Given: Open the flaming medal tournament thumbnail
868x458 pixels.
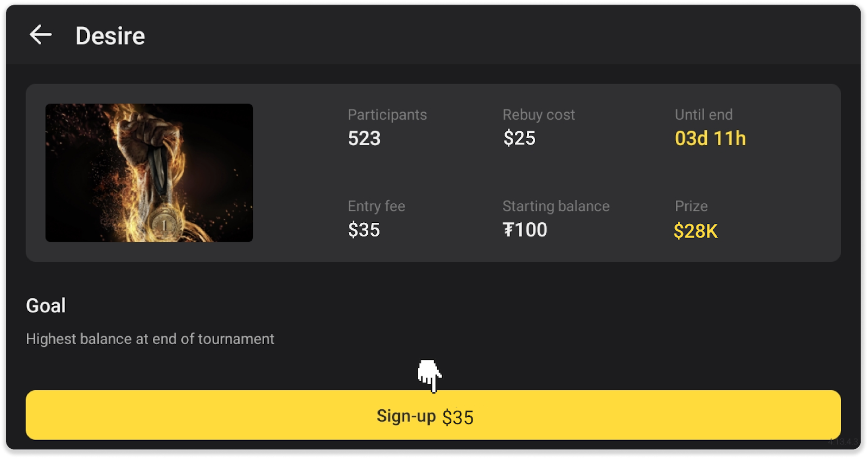Looking at the screenshot, I should click(x=149, y=173).
